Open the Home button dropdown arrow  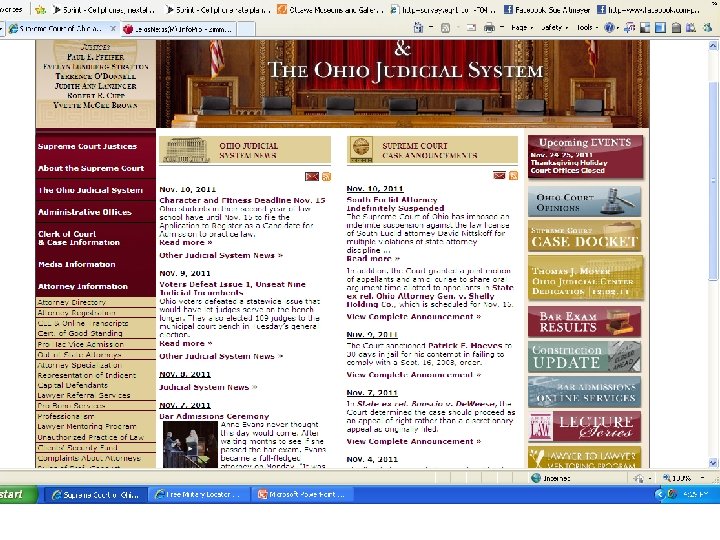click(431, 28)
